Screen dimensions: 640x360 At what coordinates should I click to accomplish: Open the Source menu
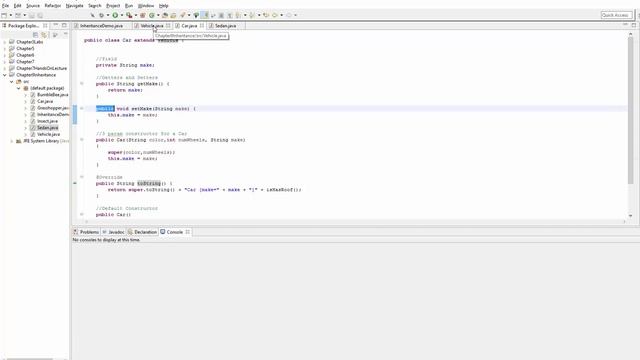[x=33, y=6]
